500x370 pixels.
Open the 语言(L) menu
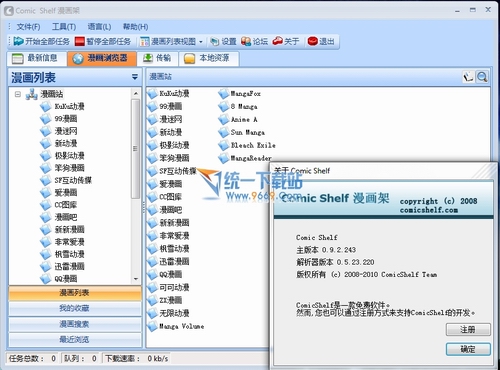tap(99, 27)
